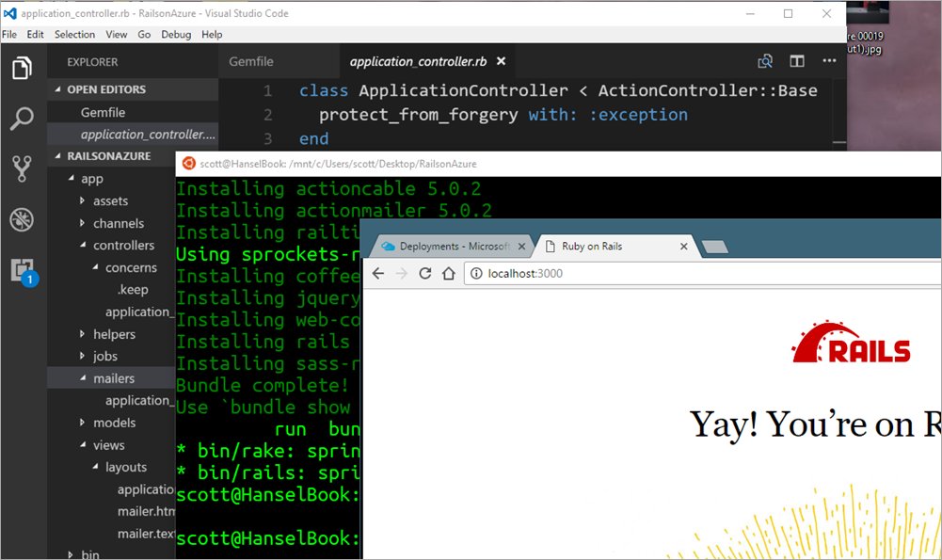Close the Ruby on Rails browser tab
This screenshot has height=560, width=942.
[x=683, y=247]
